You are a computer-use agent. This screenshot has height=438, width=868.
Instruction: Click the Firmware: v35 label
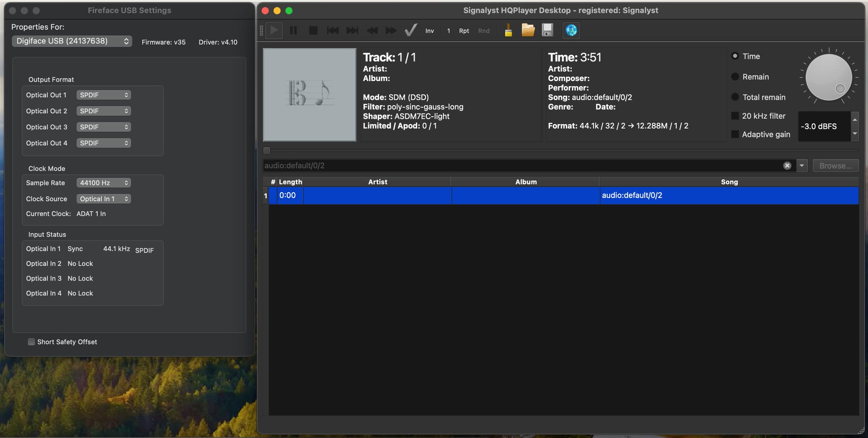coord(164,42)
